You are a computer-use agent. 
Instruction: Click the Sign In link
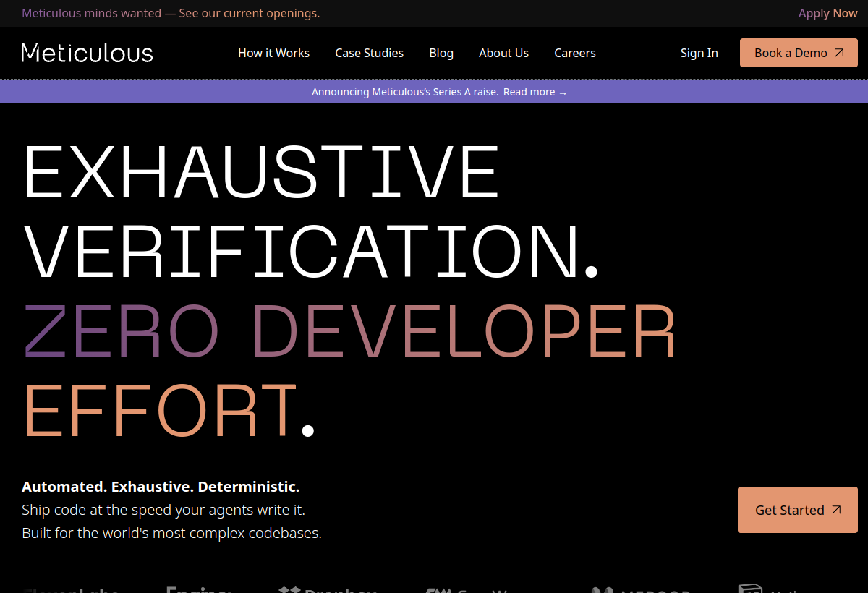(x=699, y=53)
